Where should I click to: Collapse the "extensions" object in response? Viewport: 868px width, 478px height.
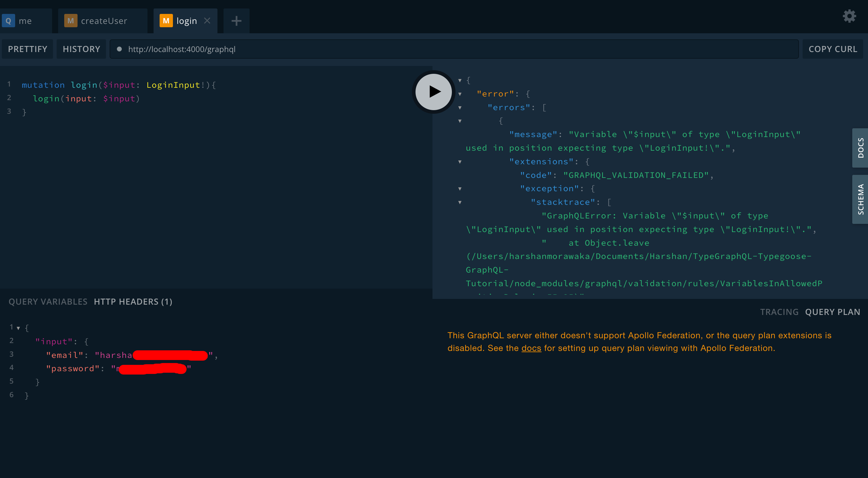460,162
